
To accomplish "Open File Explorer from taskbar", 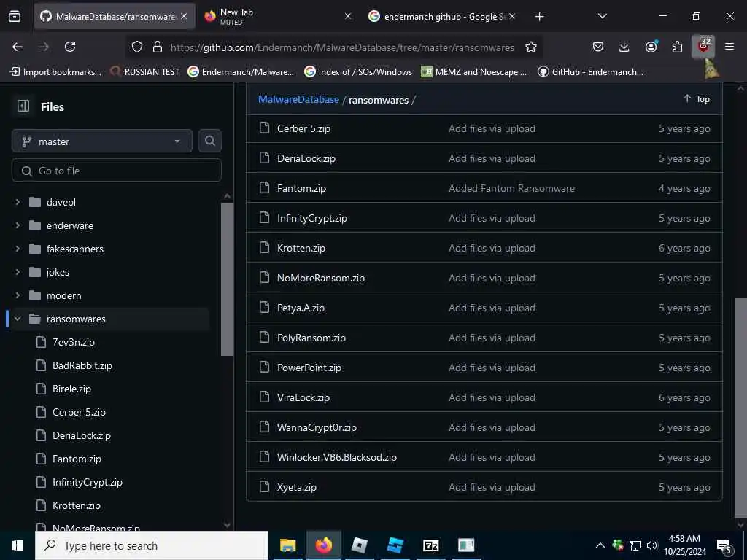I will coord(287,545).
